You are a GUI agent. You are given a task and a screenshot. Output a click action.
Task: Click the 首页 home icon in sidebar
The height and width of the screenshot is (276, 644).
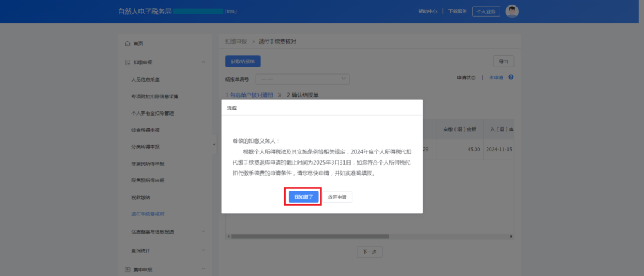click(x=127, y=44)
